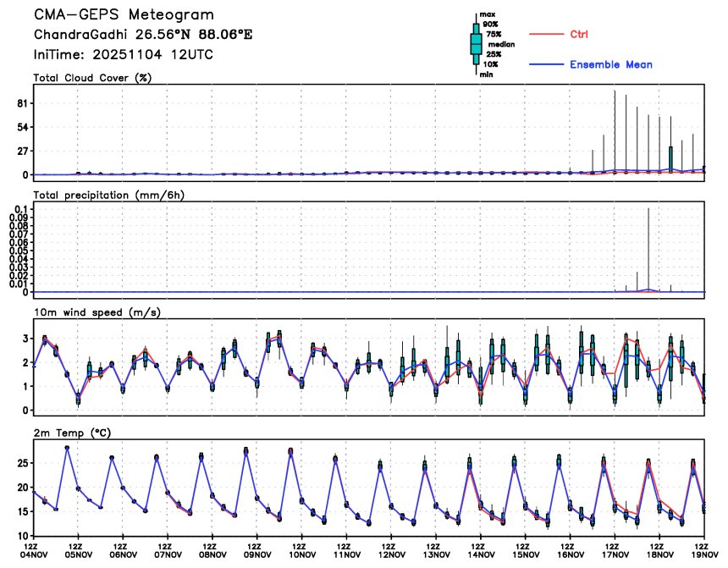Click the 2m Temp (°C) panel title
Viewport: 728px width, 568px height.
tap(72, 433)
